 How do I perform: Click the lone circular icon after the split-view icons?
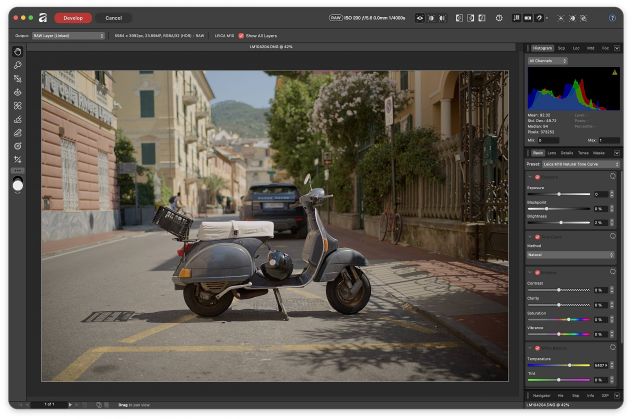pyautogui.click(x=499, y=18)
